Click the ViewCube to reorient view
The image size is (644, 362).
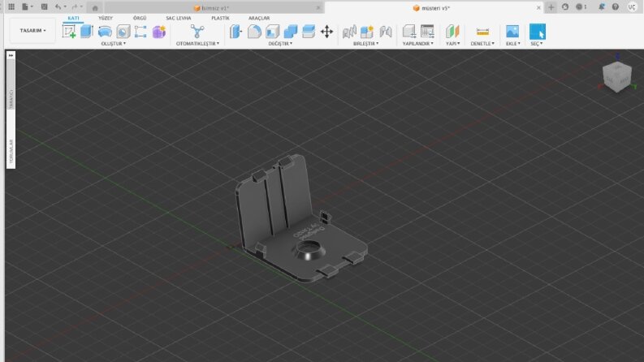click(616, 76)
